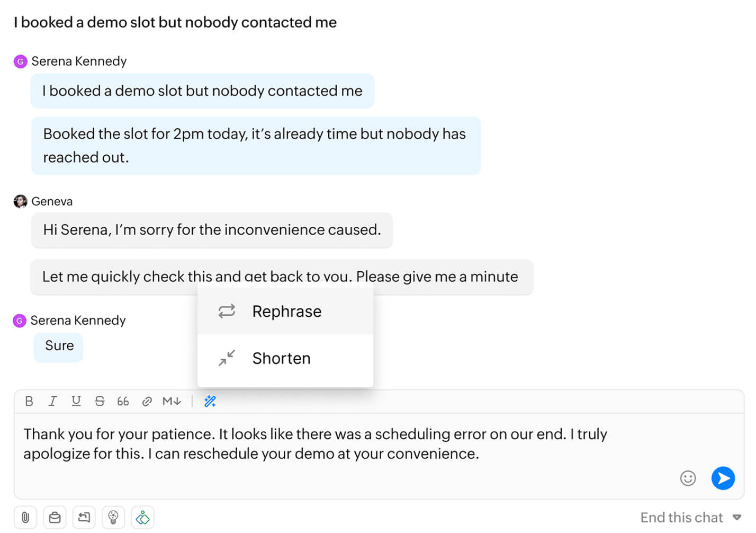Open the emoji picker
756x533 pixels.
[688, 478]
